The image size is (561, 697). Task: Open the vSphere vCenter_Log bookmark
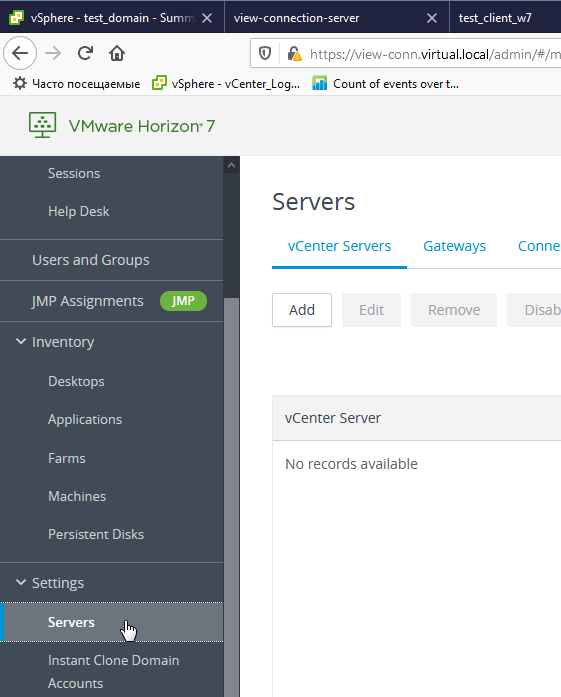226,84
